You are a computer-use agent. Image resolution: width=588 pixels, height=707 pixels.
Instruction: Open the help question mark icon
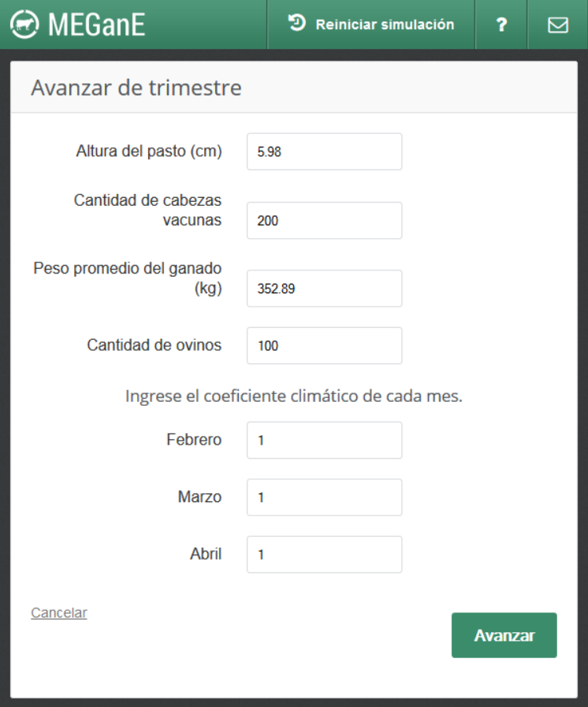(501, 24)
